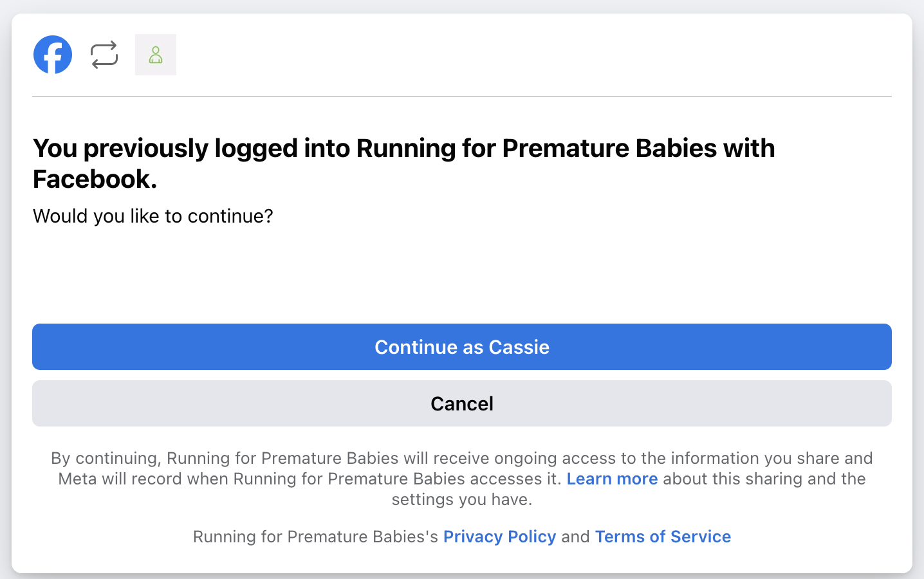Screen dimensions: 924x579
Task: Click the Facebook logo icon
Action: (x=53, y=55)
